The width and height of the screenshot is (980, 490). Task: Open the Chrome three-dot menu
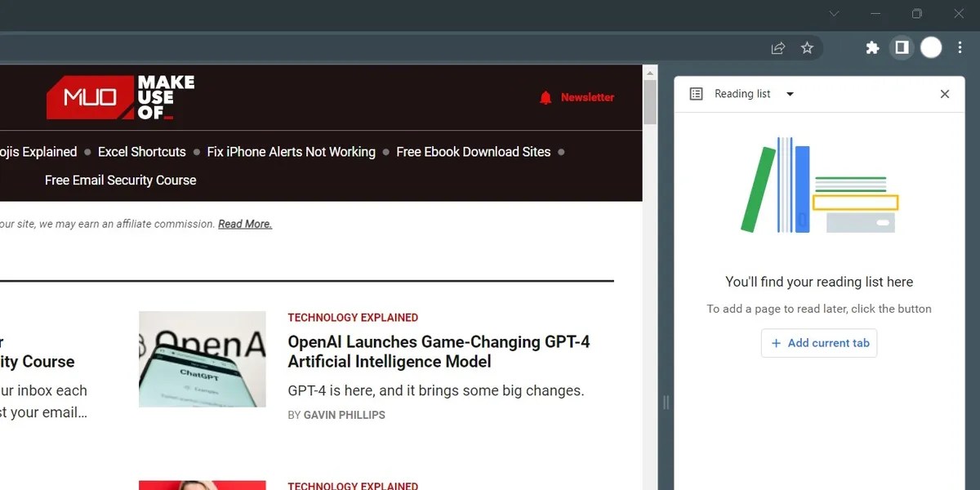[960, 47]
